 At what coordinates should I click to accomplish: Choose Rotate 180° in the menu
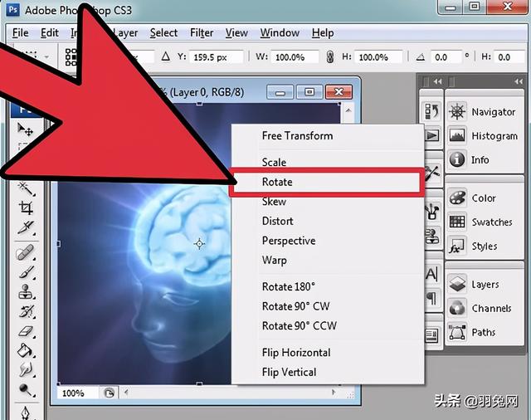[x=328, y=287]
